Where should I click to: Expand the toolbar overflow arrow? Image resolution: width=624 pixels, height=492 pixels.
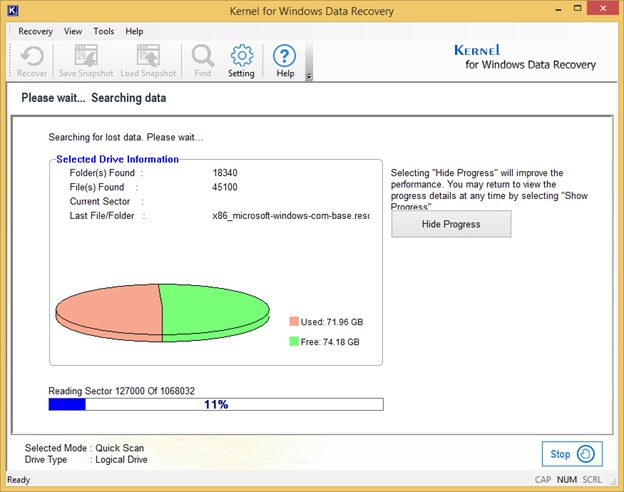point(309,77)
